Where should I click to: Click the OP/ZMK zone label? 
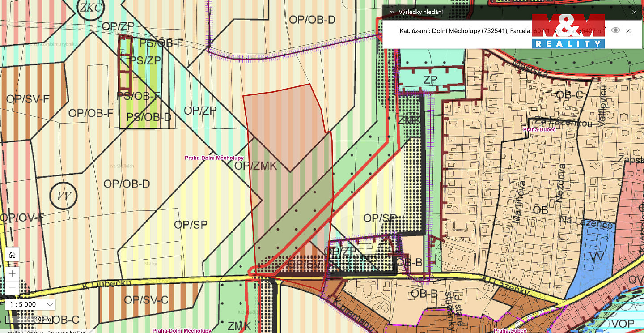[256, 166]
